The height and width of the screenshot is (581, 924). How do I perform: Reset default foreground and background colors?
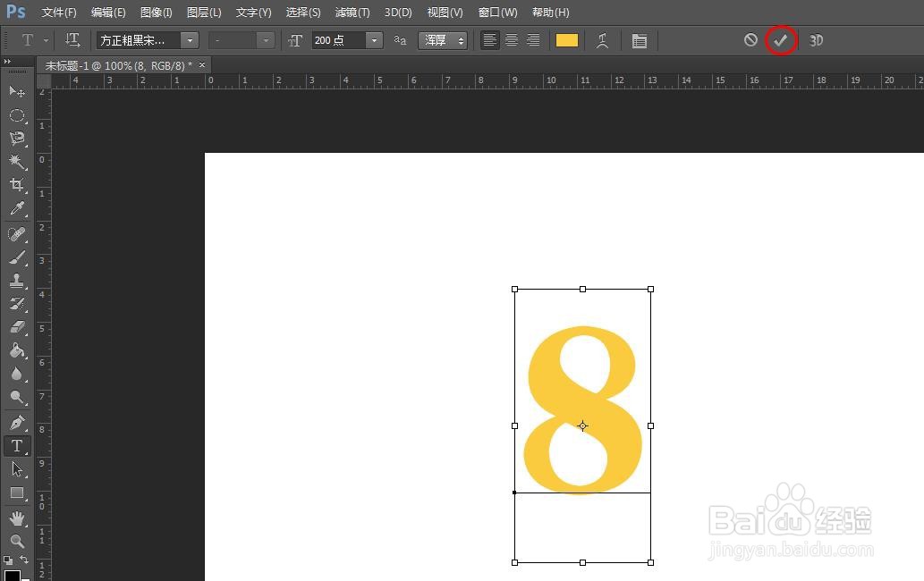tap(8, 560)
